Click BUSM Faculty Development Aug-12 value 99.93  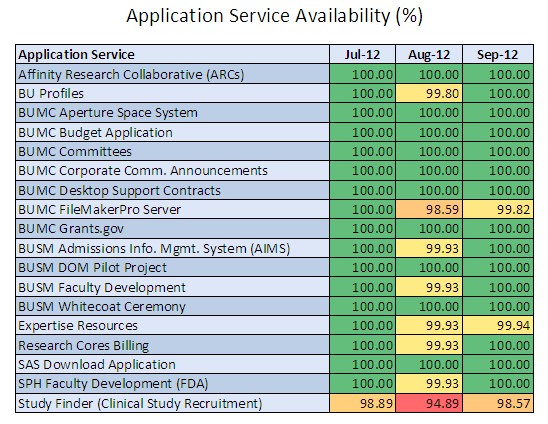tap(429, 287)
